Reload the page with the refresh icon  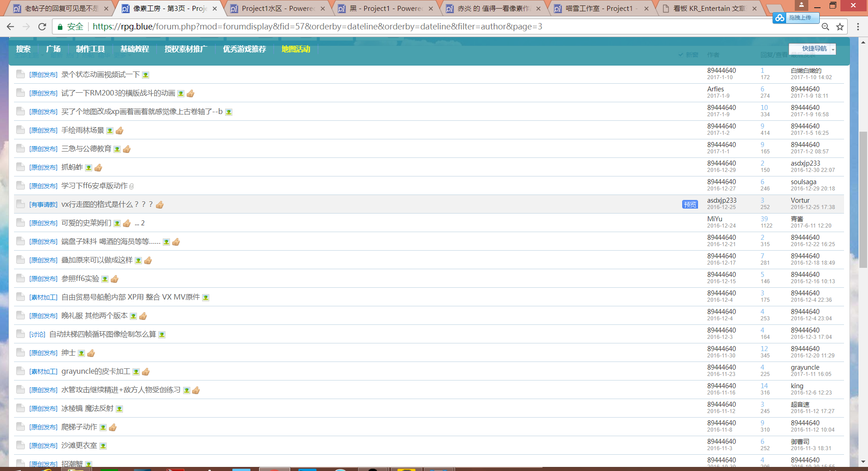[x=42, y=27]
